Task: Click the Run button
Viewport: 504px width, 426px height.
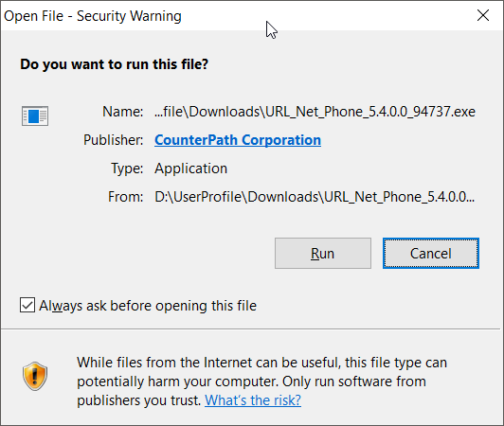Action: [x=323, y=253]
